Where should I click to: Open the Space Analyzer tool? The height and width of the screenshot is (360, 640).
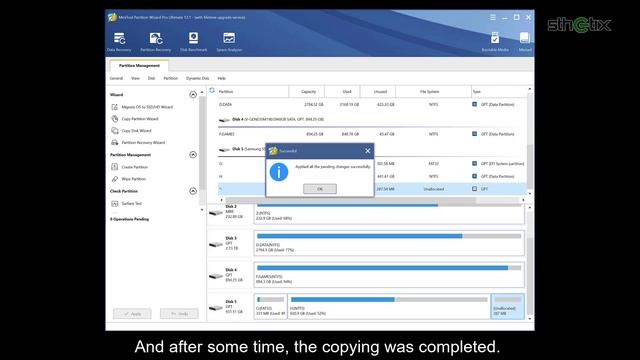coord(229,42)
